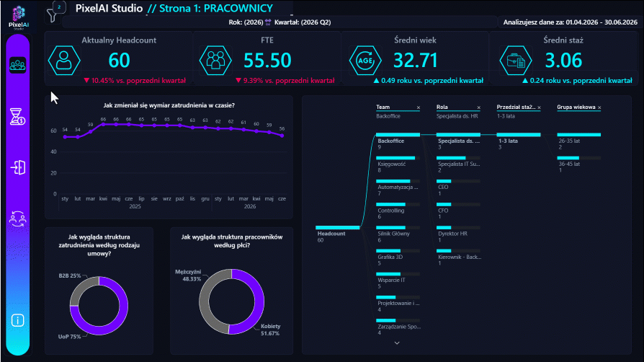Click the PixelAI Studio logo
The height and width of the screenshot is (362, 644).
tap(19, 17)
